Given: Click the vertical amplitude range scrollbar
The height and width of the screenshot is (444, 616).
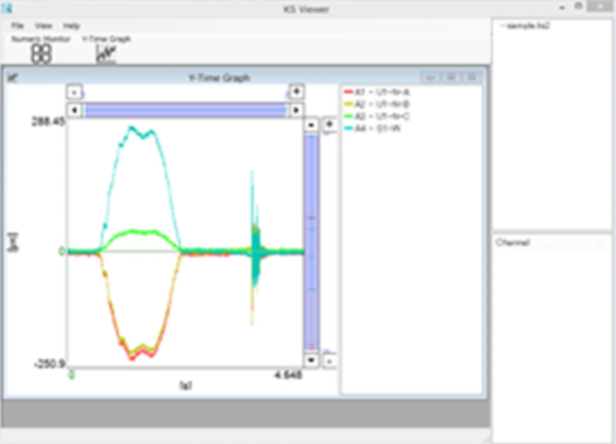Looking at the screenshot, I should pyautogui.click(x=311, y=240).
